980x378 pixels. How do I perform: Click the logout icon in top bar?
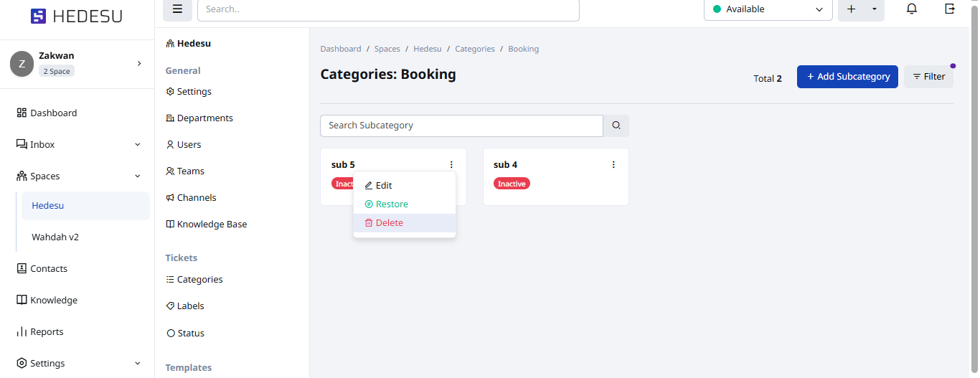[950, 9]
